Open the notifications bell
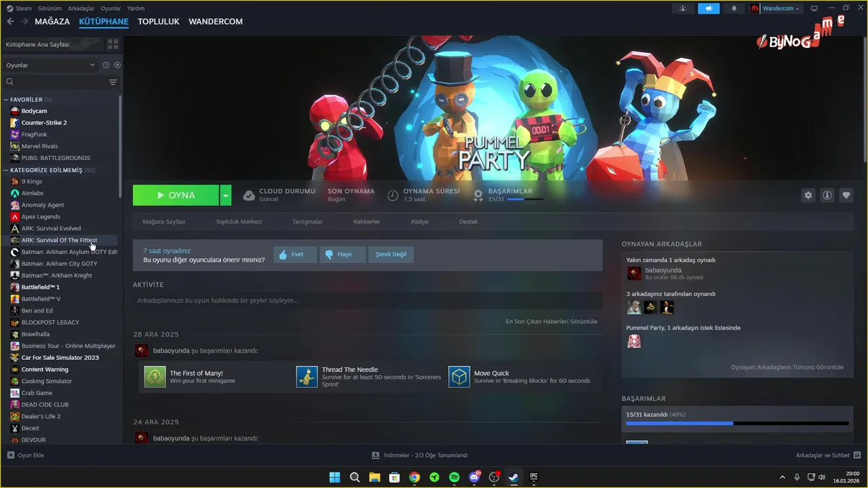 [x=734, y=9]
